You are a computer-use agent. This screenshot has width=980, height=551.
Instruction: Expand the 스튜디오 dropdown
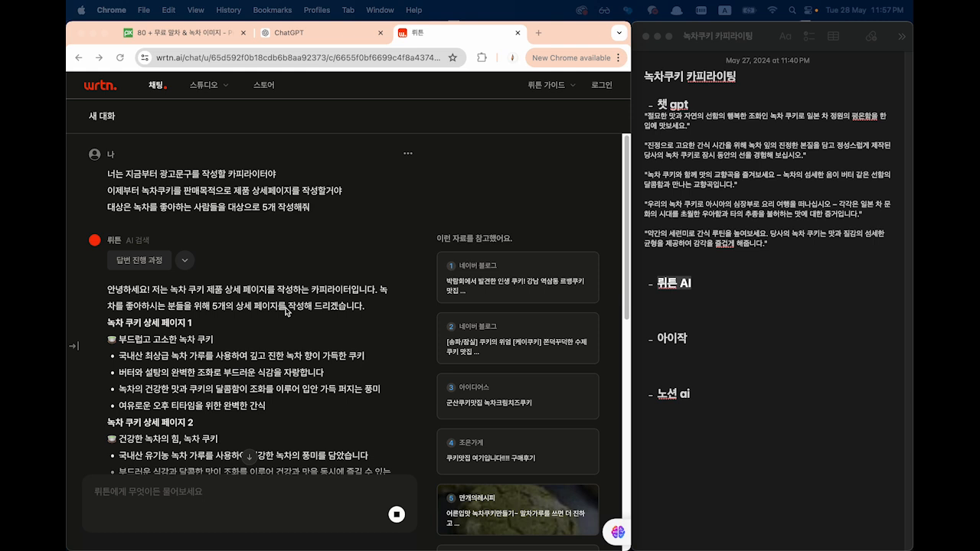(x=209, y=85)
